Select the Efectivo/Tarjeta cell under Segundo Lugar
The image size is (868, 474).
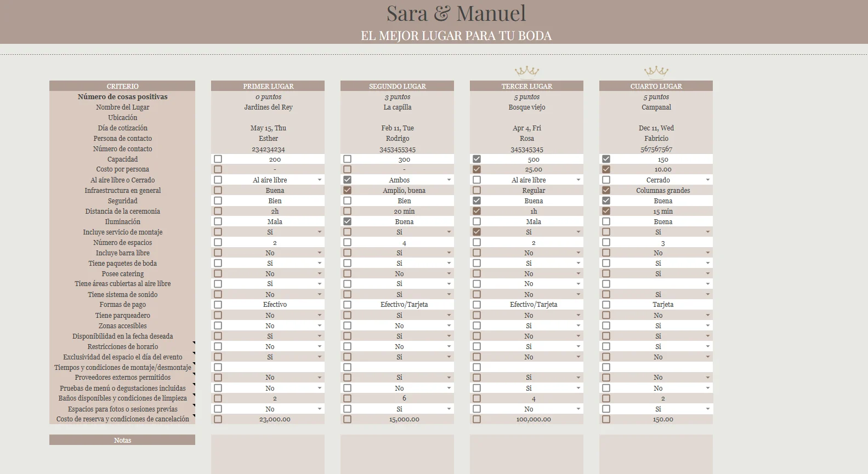tap(404, 305)
